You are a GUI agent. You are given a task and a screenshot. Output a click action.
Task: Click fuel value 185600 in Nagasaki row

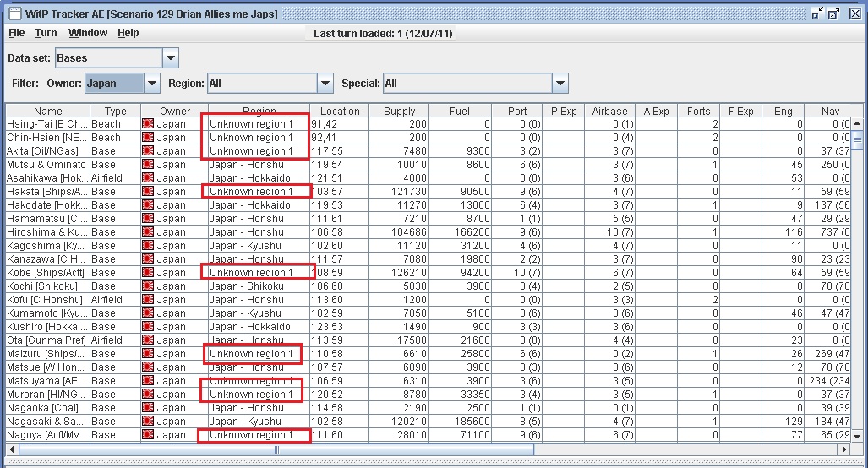(460, 422)
